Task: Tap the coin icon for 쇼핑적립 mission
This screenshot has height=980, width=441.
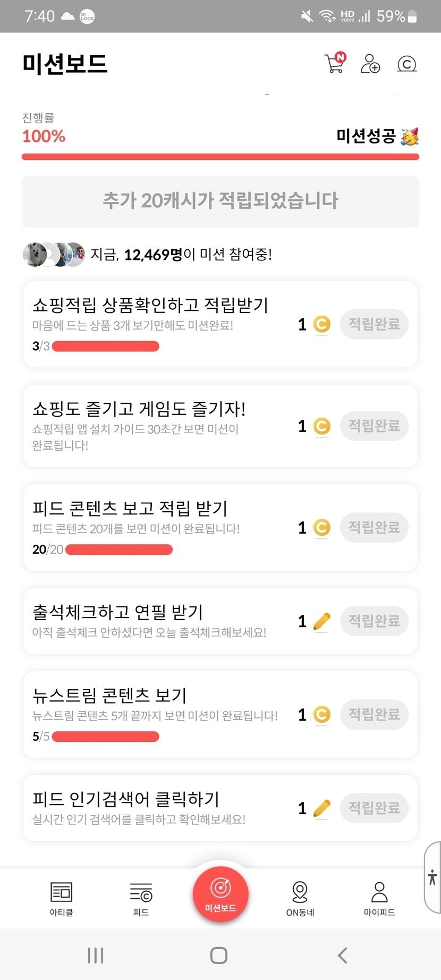Action: pos(321,324)
